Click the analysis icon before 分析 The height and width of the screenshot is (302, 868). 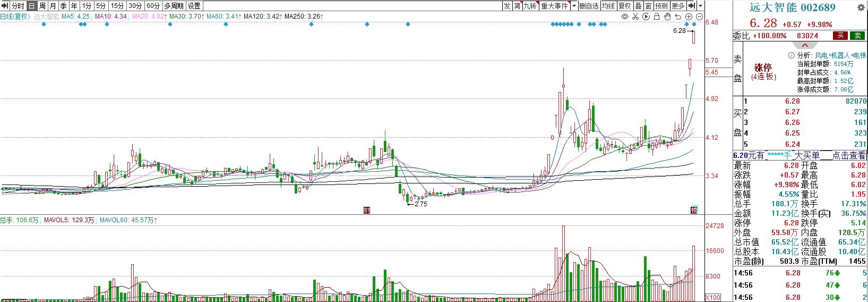click(792, 55)
